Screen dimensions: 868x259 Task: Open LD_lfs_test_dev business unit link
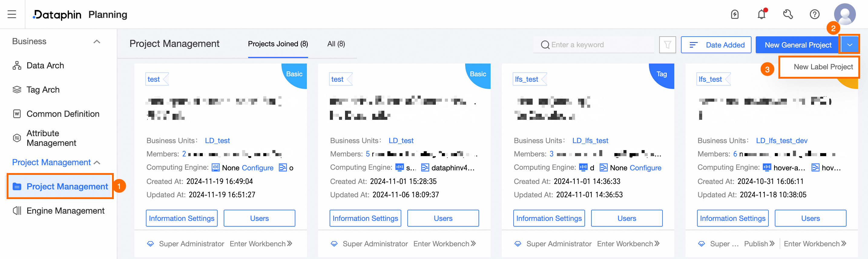point(781,141)
